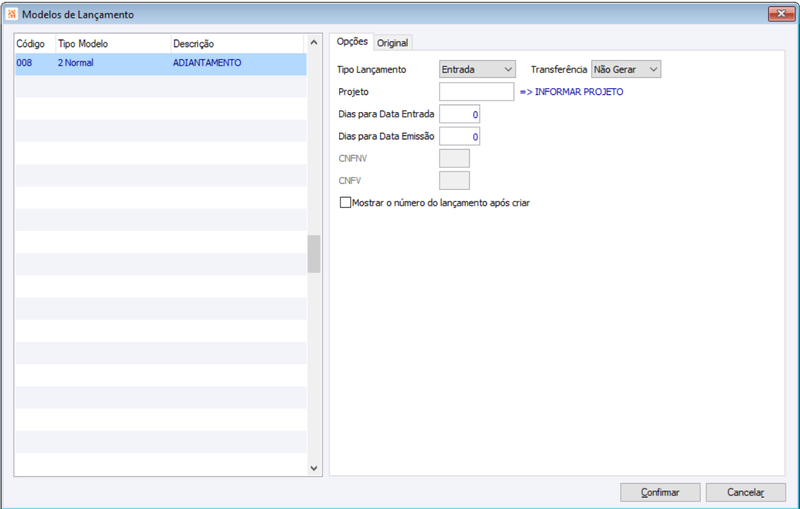
Task: Sort by the Código column header
Action: pos(35,44)
